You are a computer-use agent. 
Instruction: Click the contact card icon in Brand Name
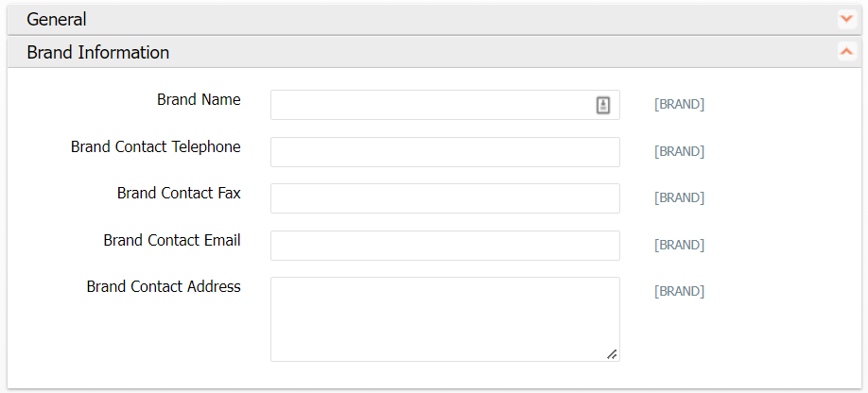[603, 105]
